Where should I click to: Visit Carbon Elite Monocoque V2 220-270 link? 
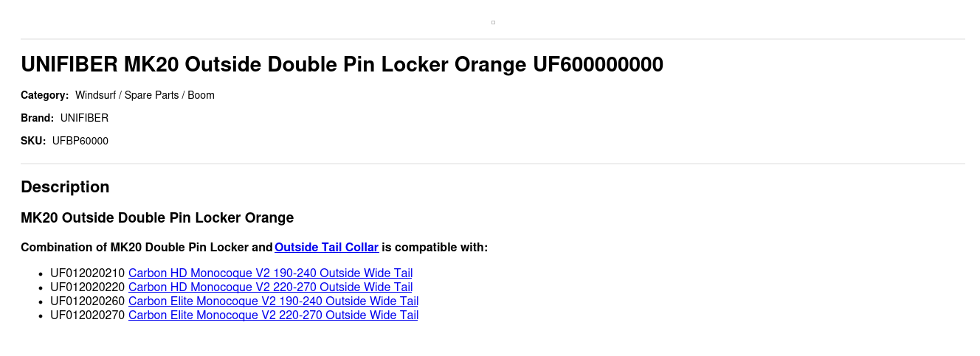273,315
